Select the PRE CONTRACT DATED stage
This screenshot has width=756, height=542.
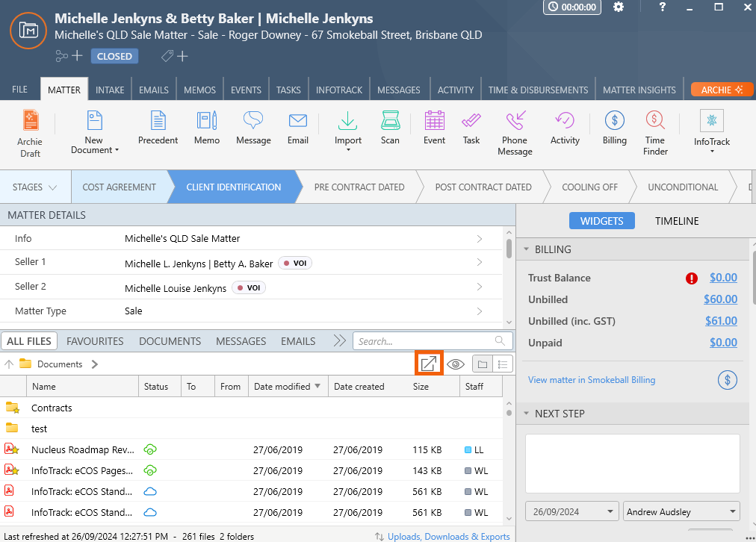(x=359, y=187)
